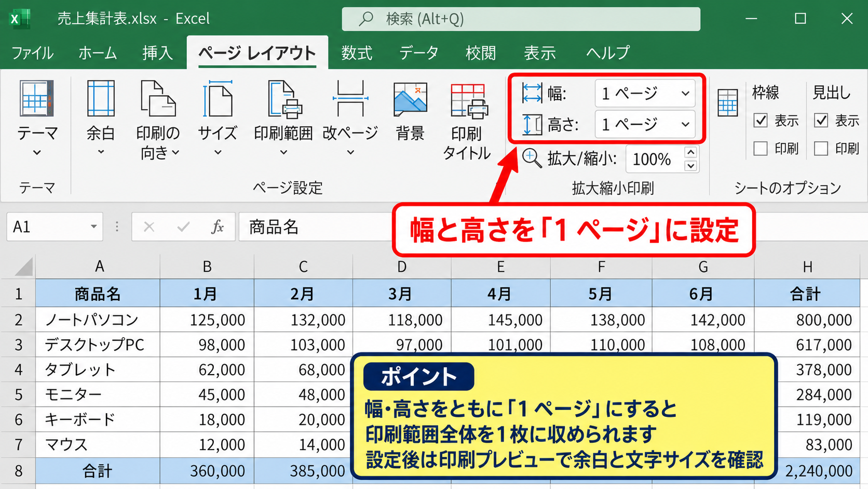Image resolution: width=868 pixels, height=489 pixels.
Task: Open the ヘルプ tab
Action: [x=608, y=53]
